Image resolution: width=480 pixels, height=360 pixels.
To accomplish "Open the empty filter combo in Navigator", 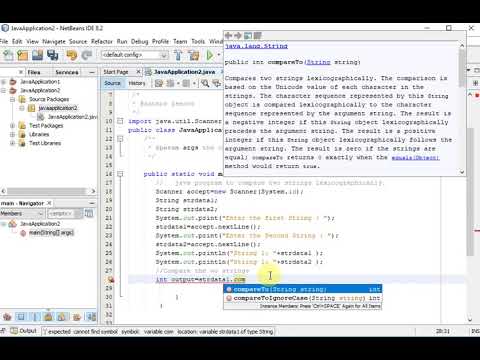I will [x=65, y=213].
